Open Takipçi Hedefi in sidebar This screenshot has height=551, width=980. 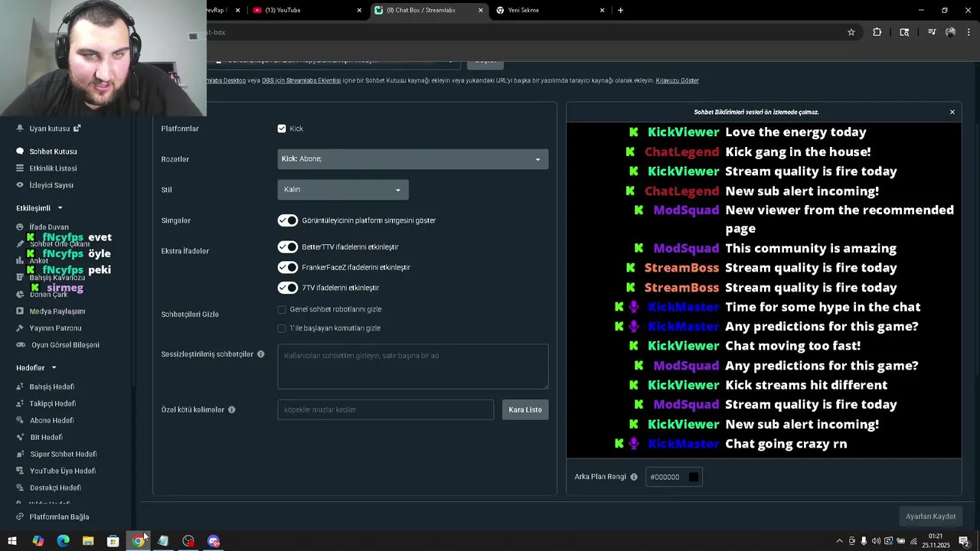[x=52, y=403]
